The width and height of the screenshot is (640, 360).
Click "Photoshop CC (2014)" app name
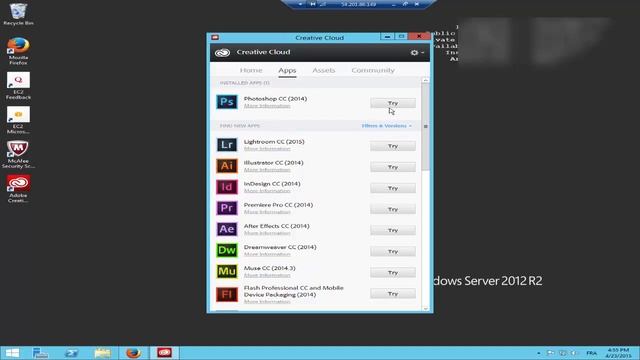tap(275, 99)
